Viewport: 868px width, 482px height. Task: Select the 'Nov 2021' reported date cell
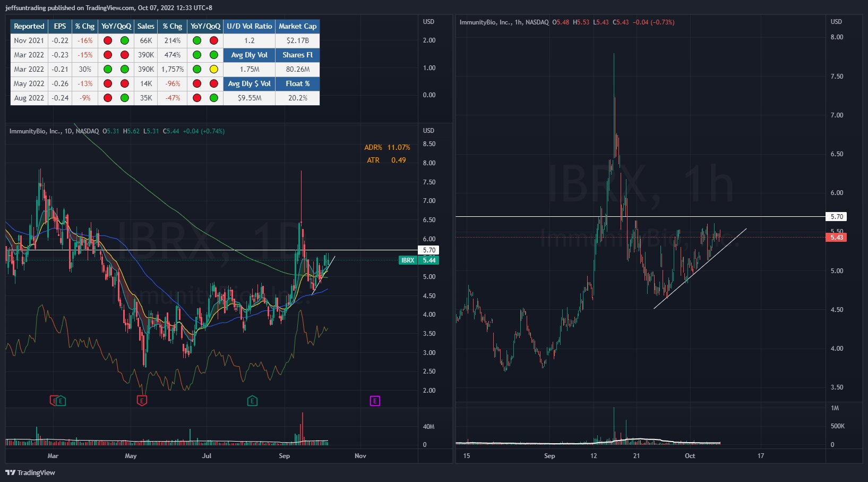click(x=29, y=40)
